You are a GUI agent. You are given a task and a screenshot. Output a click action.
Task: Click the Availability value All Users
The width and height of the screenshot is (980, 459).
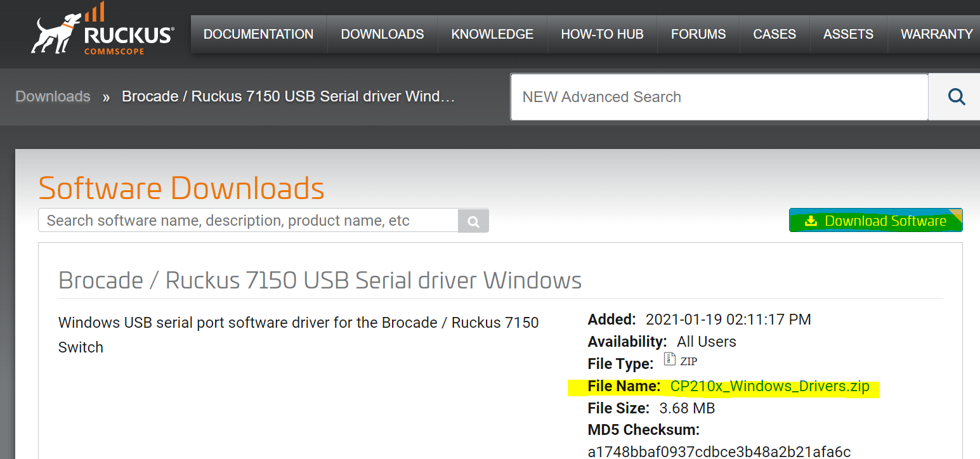point(707,342)
